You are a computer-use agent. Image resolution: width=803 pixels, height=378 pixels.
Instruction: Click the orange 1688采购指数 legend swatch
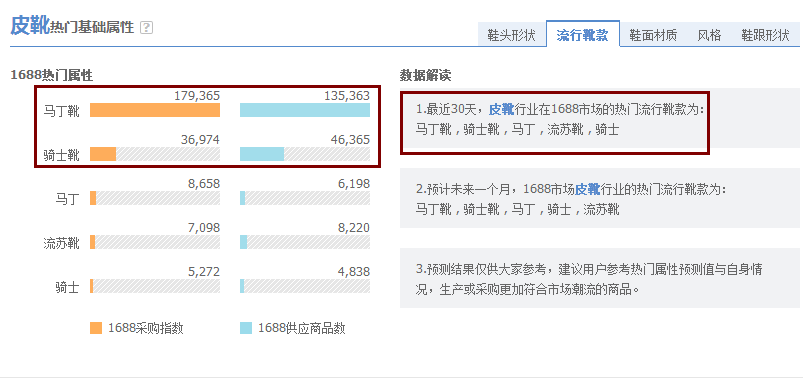click(x=96, y=328)
